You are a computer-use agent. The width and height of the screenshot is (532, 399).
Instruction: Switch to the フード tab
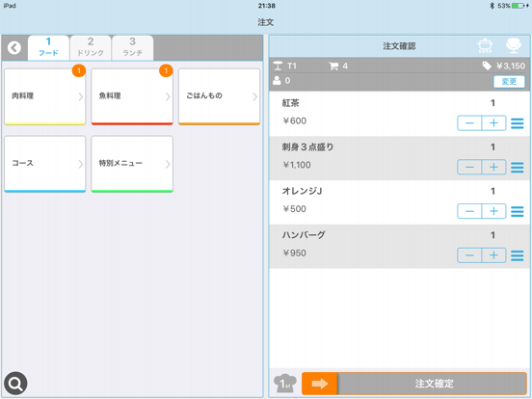point(48,47)
